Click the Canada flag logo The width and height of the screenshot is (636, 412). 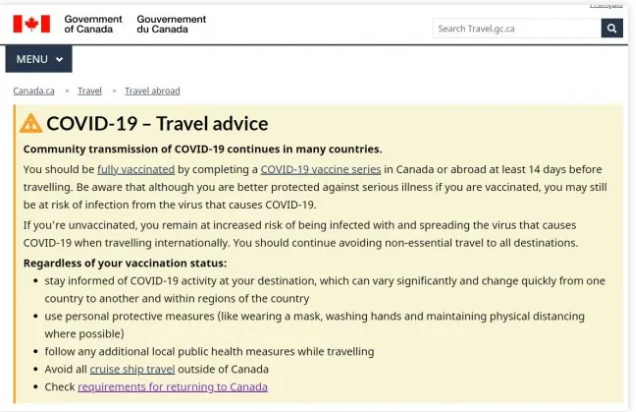31,23
